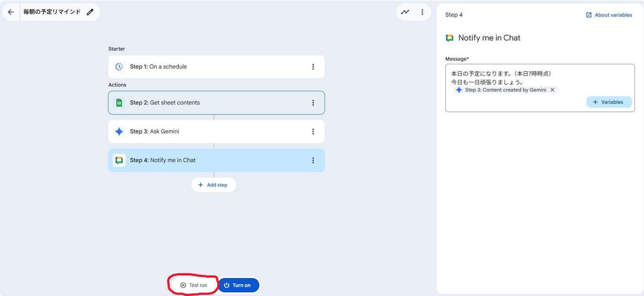Click the Google Chat icon in Step 4
The height and width of the screenshot is (296, 644).
point(119,161)
